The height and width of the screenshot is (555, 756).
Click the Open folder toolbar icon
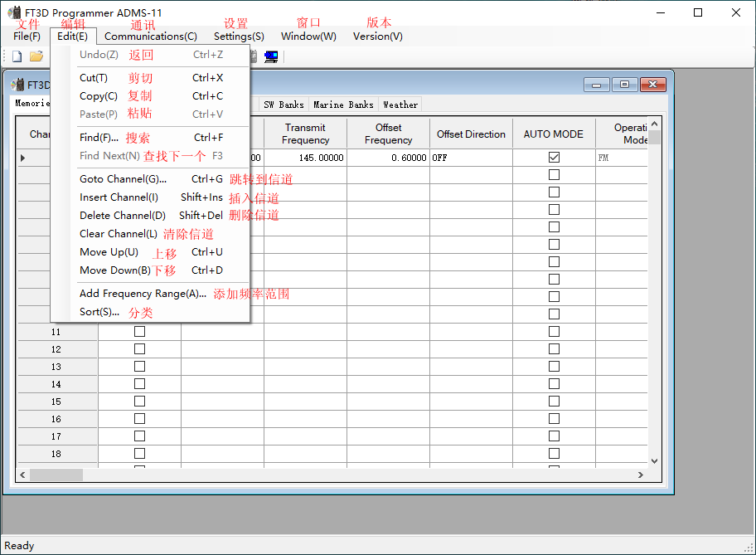(36, 56)
